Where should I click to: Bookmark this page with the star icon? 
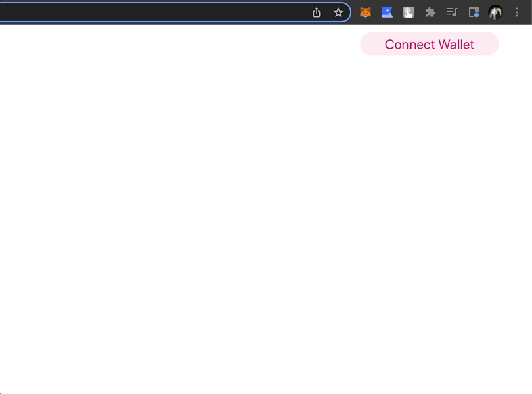(338, 13)
